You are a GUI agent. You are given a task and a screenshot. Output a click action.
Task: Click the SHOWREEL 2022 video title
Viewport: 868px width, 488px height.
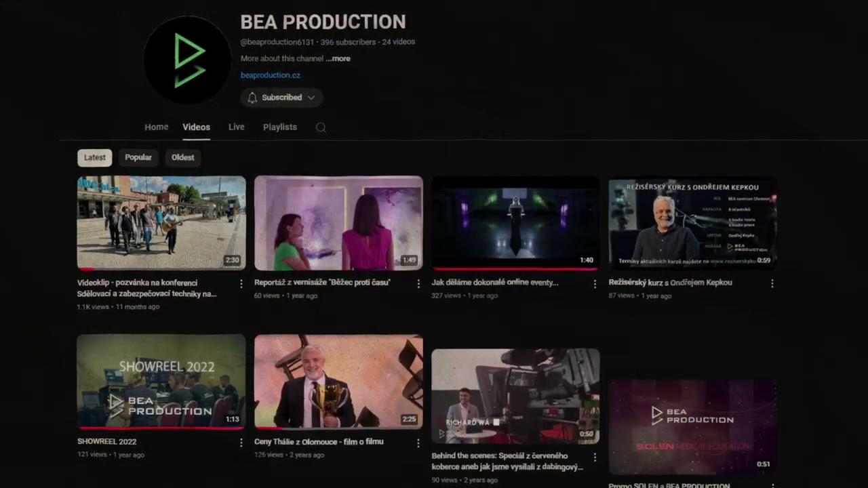pyautogui.click(x=107, y=441)
